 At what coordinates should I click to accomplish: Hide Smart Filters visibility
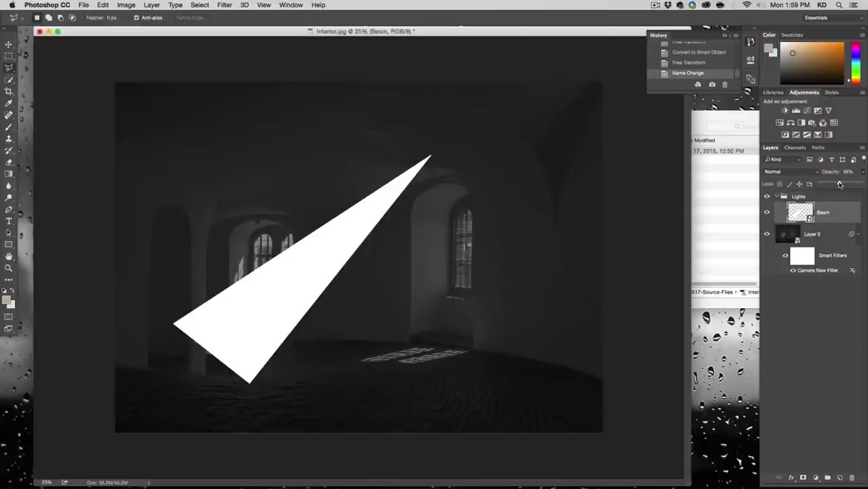pos(785,255)
